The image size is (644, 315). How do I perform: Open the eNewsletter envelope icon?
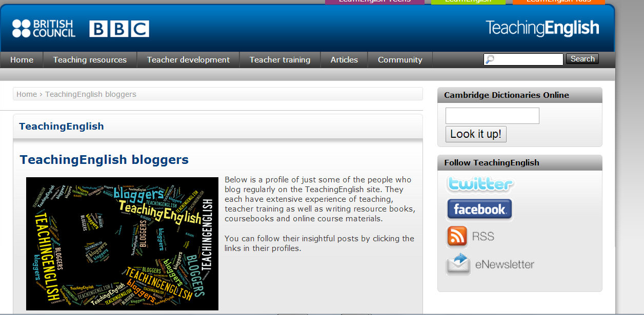click(x=458, y=264)
